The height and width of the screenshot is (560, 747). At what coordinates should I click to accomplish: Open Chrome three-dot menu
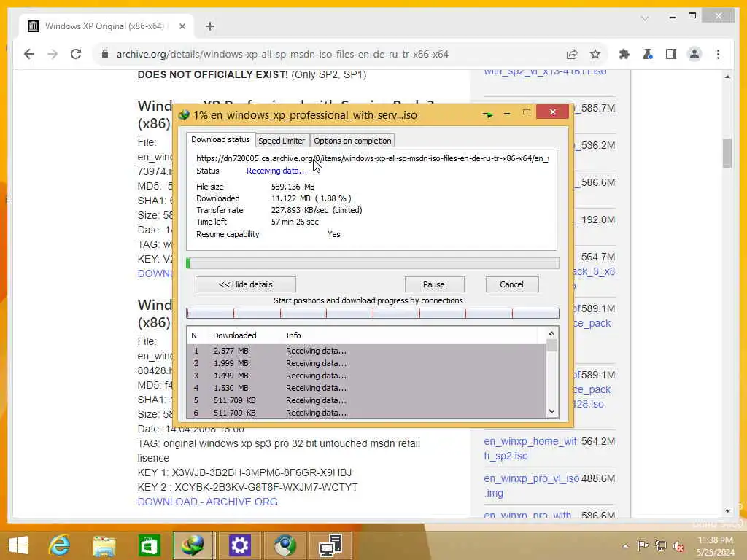718,54
